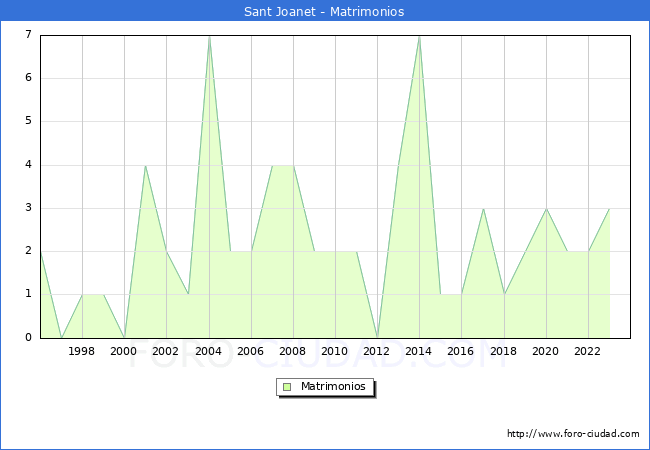Open the foro-ciudad.com link
Image resolution: width=650 pixels, height=450 pixels.
(573, 434)
